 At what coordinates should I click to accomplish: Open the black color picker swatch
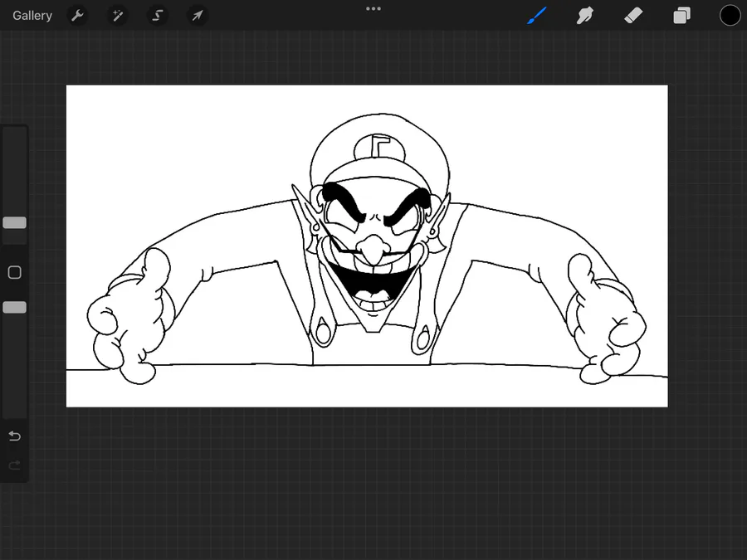point(730,16)
